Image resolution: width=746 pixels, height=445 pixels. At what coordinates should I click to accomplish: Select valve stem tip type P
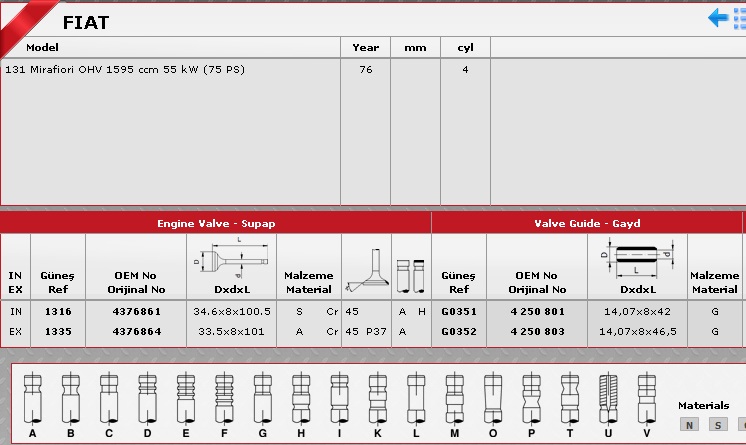click(531, 402)
